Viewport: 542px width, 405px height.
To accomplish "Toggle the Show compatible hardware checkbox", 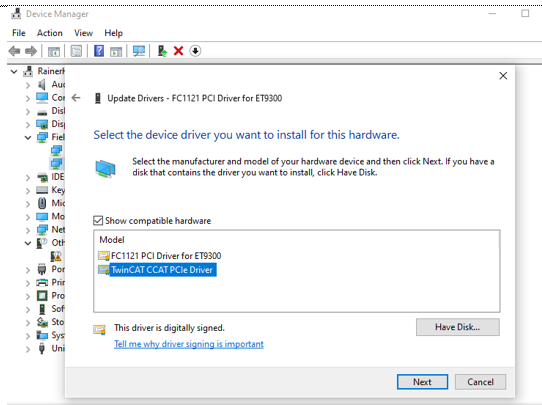I will pyautogui.click(x=98, y=220).
